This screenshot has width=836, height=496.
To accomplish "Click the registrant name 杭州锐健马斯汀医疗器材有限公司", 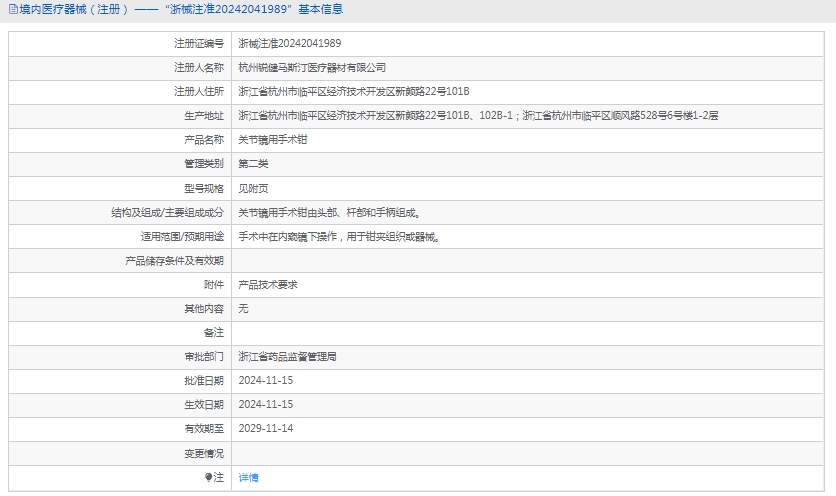I will tap(312, 68).
